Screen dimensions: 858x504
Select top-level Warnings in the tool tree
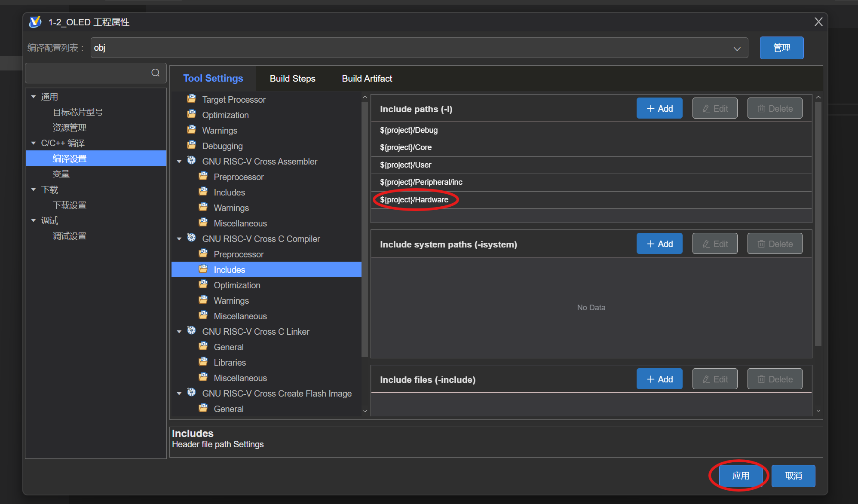click(x=220, y=131)
